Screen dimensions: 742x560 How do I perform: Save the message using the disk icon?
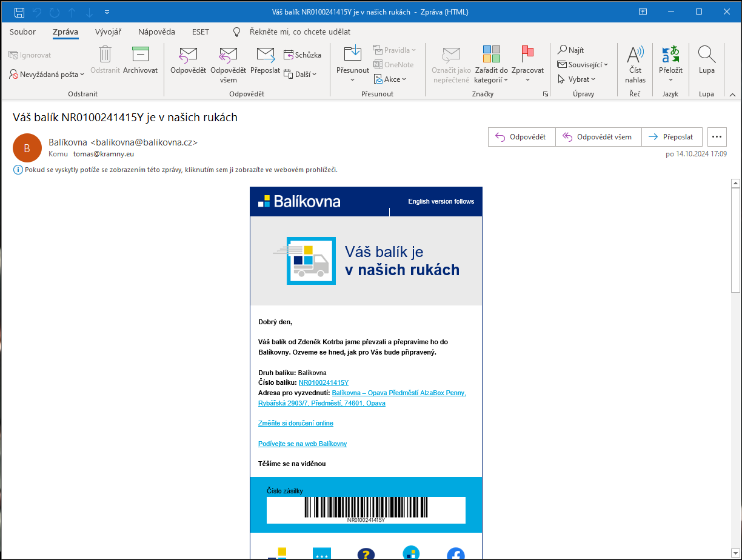click(x=19, y=12)
